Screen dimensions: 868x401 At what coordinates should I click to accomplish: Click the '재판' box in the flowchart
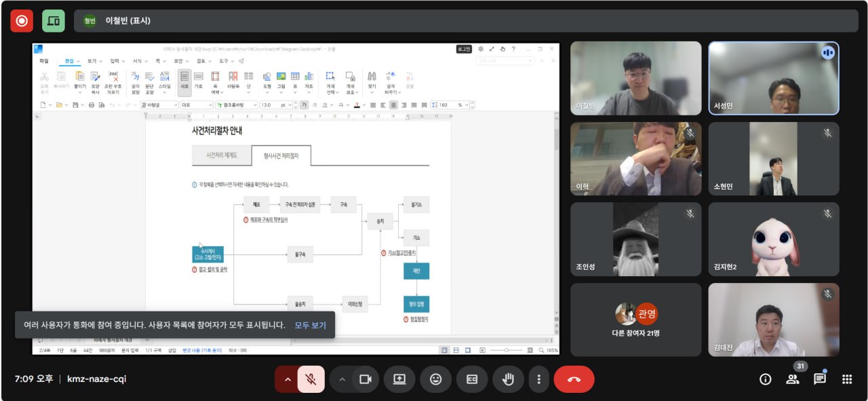(416, 271)
